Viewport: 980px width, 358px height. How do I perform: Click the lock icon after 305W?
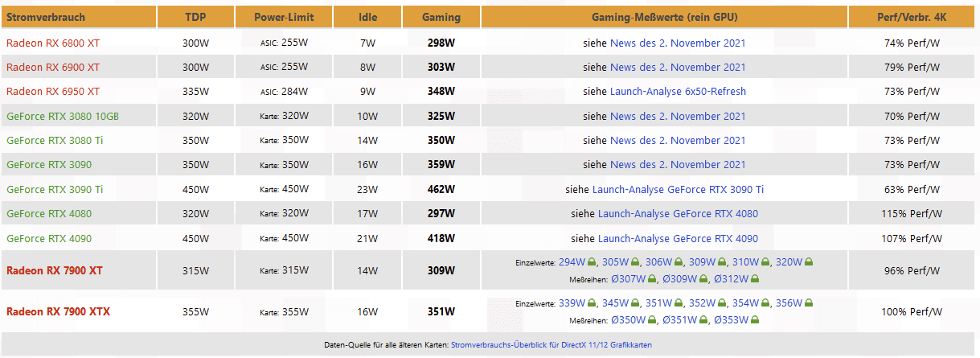click(x=635, y=261)
